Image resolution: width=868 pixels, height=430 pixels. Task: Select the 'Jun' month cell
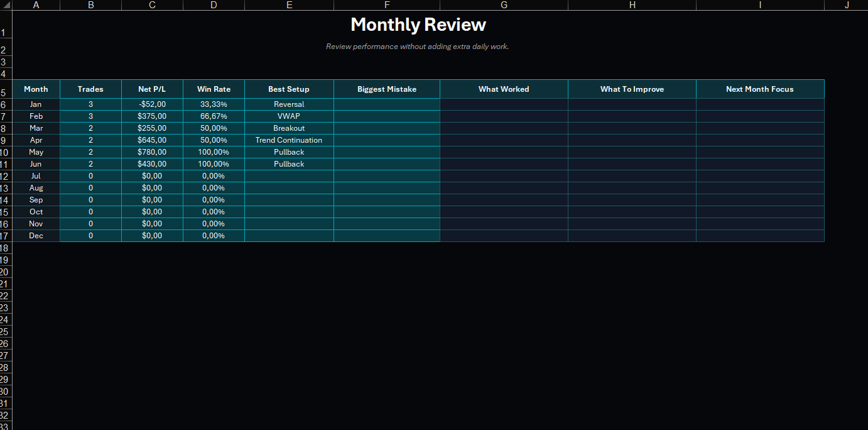[x=36, y=164]
